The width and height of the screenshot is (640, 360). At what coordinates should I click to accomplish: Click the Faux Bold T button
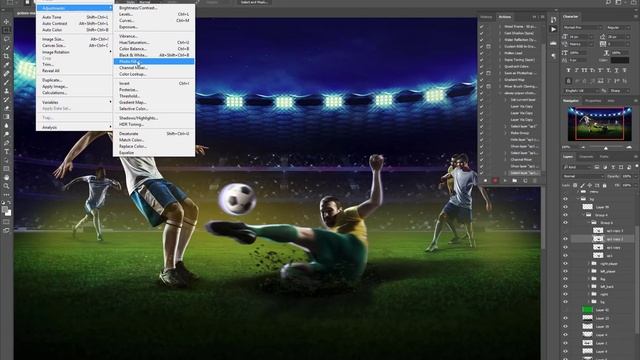pyautogui.click(x=568, y=70)
